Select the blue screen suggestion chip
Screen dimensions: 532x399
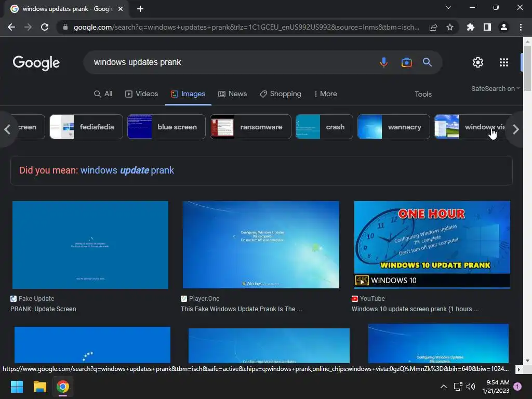click(166, 127)
